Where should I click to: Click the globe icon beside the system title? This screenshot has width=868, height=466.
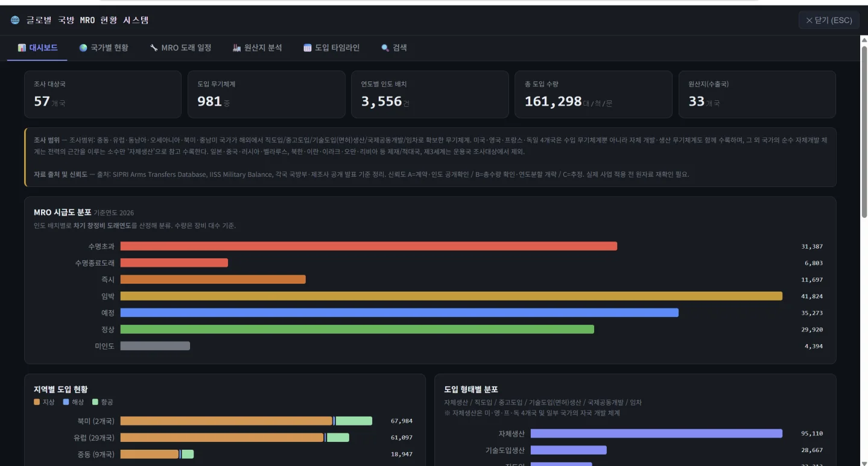pos(15,21)
